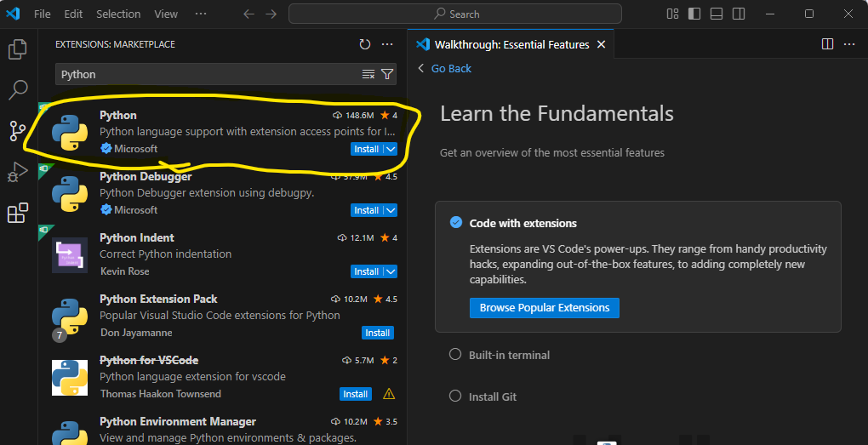Open Customize Layout in the title bar
Viewport: 868px width, 445px height.
672,14
